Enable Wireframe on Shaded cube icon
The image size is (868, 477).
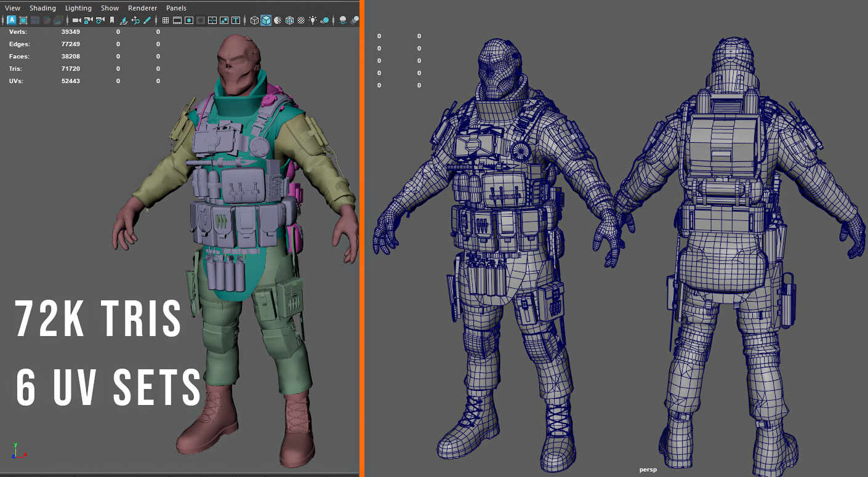[x=289, y=20]
